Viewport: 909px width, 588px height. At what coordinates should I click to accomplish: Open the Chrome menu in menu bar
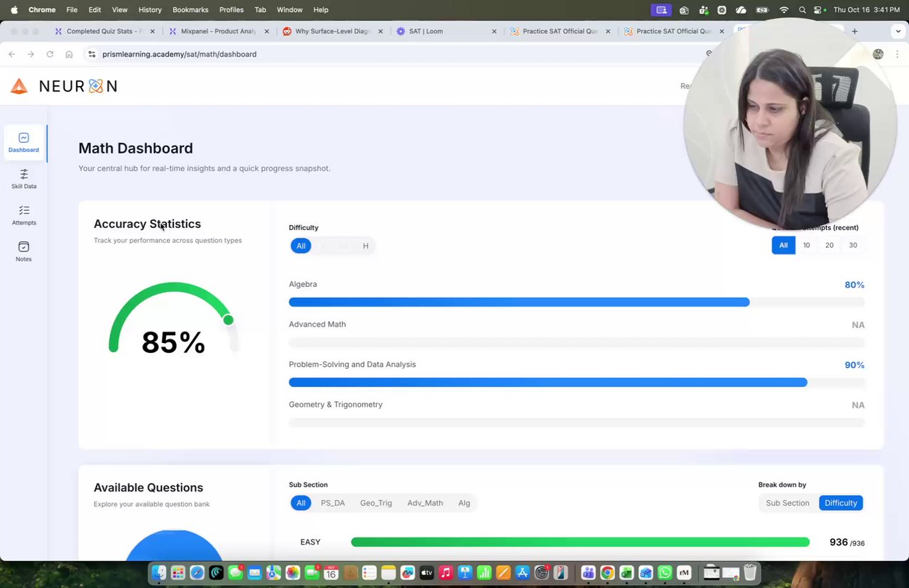click(x=42, y=10)
